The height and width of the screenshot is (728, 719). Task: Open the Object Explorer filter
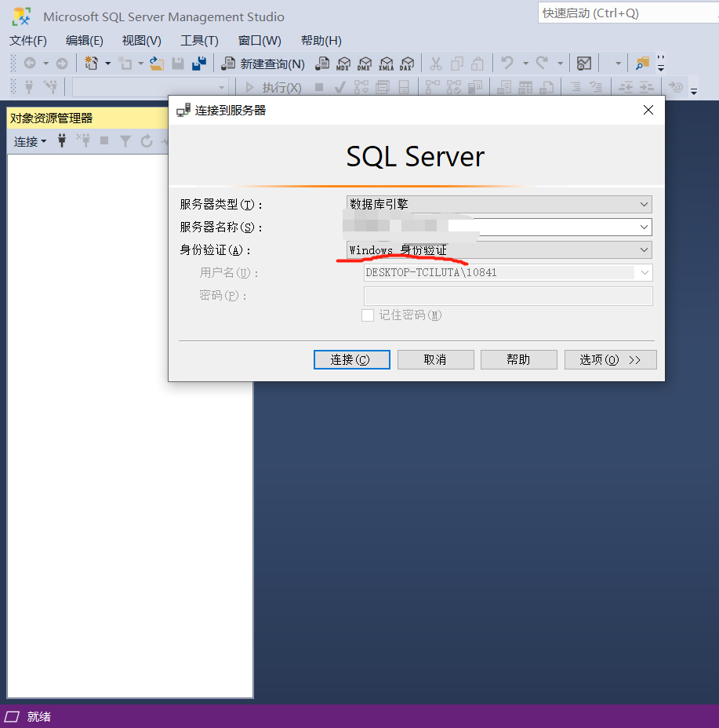coord(125,141)
